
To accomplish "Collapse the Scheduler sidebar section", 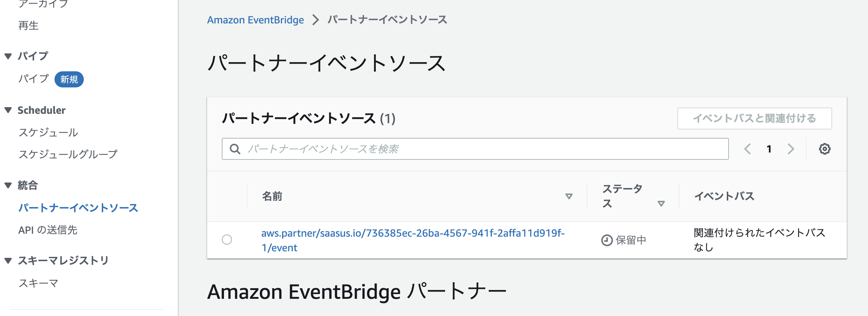I will pos(8,110).
